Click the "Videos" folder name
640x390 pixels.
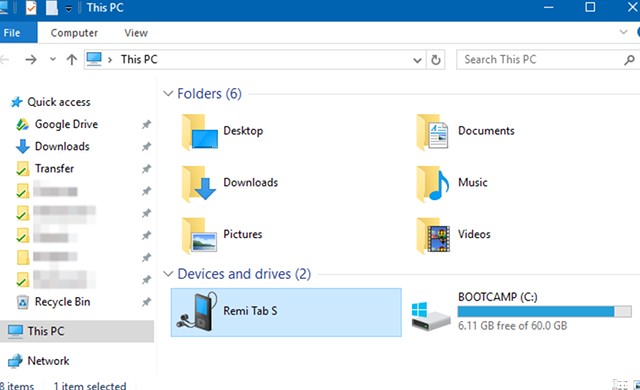pyautogui.click(x=474, y=235)
